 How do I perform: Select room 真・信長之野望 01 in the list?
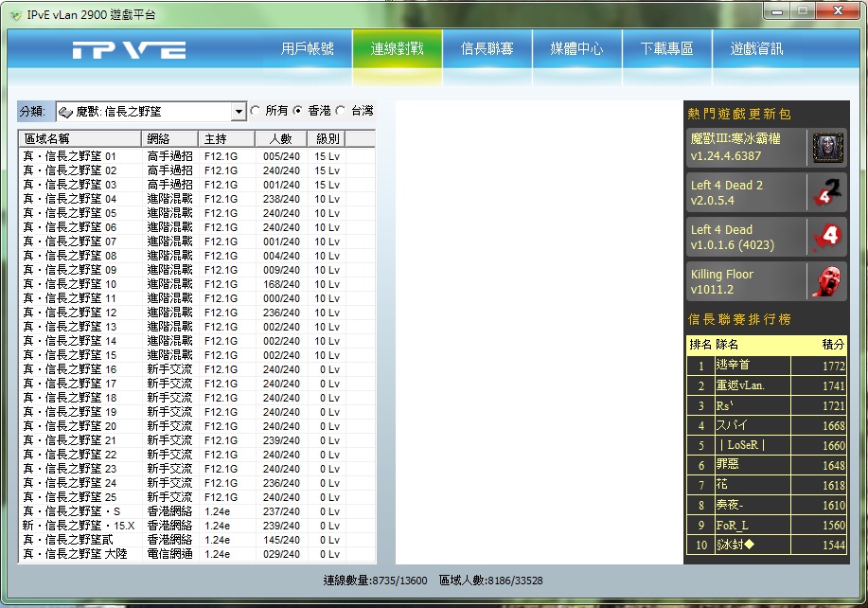(70, 156)
